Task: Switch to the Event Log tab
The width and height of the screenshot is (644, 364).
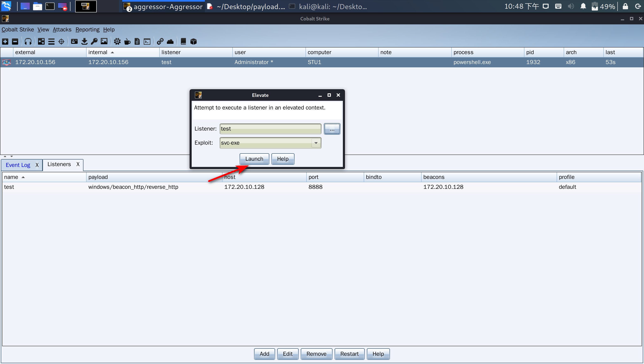Action: point(18,165)
